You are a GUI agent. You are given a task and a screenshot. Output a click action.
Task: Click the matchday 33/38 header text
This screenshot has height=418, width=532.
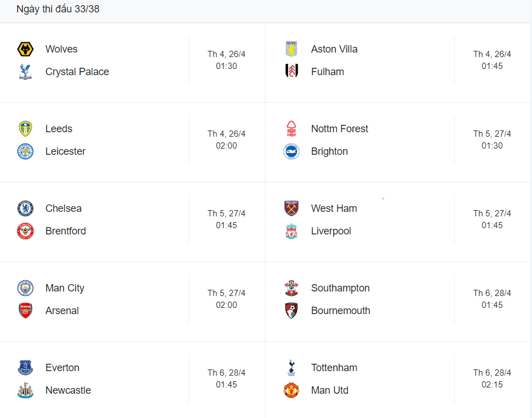[58, 9]
